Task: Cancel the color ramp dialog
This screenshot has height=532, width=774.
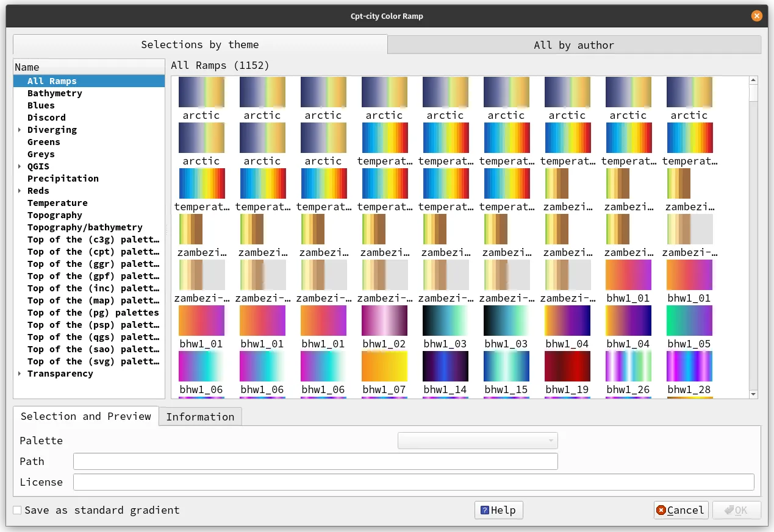Action: (x=681, y=509)
